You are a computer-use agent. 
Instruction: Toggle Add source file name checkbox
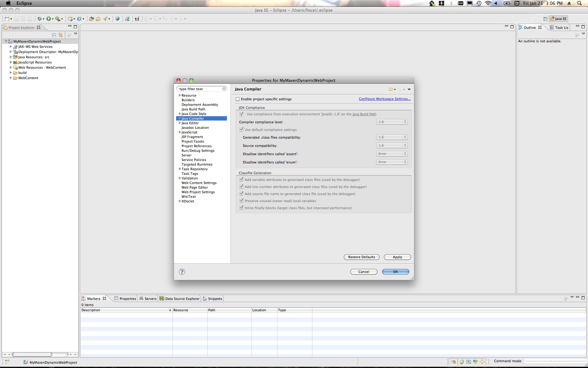coord(241,194)
